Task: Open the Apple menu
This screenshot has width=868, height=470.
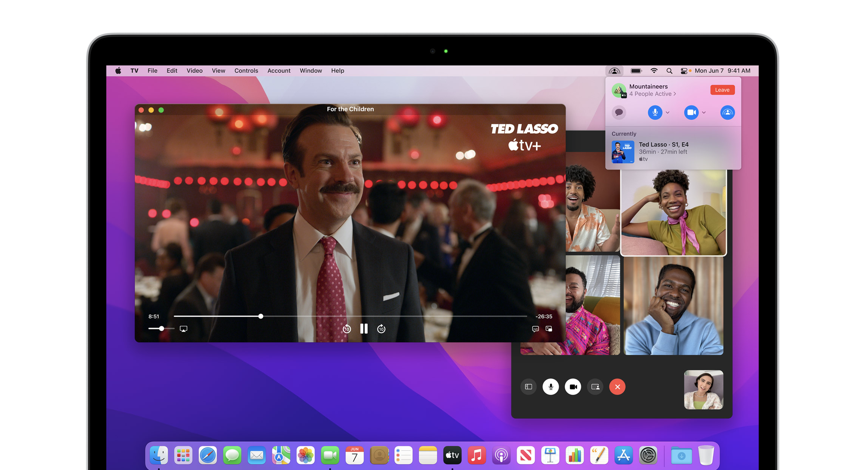Action: click(x=118, y=71)
